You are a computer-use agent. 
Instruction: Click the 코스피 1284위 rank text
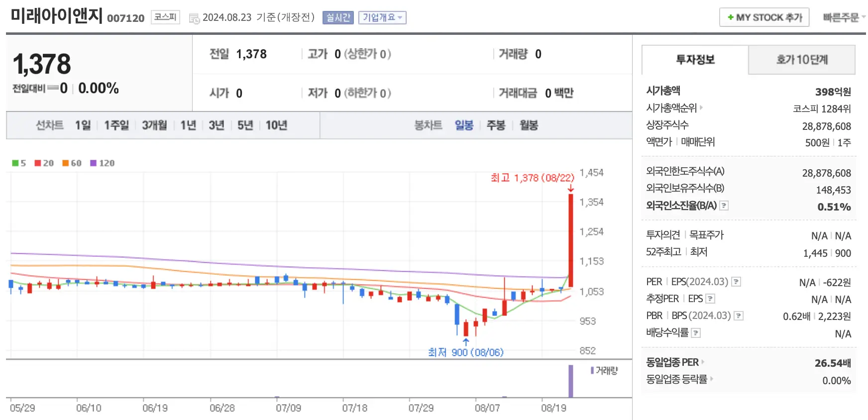coord(822,108)
